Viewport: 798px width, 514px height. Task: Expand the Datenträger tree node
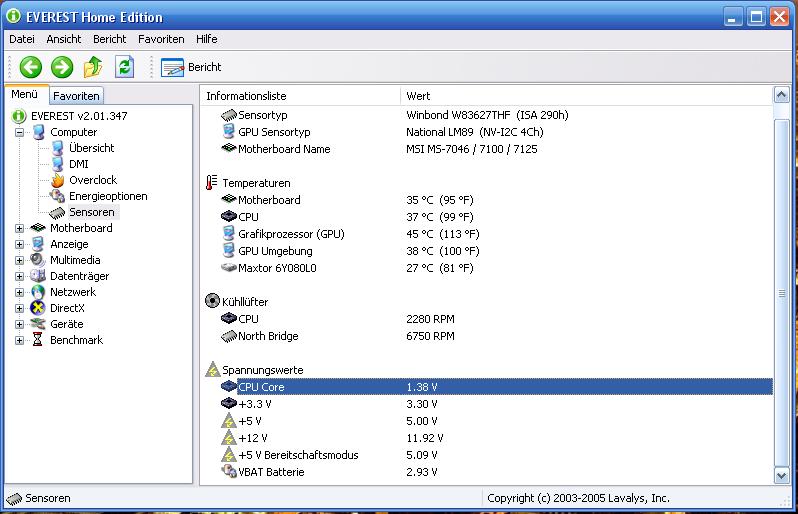coord(19,276)
